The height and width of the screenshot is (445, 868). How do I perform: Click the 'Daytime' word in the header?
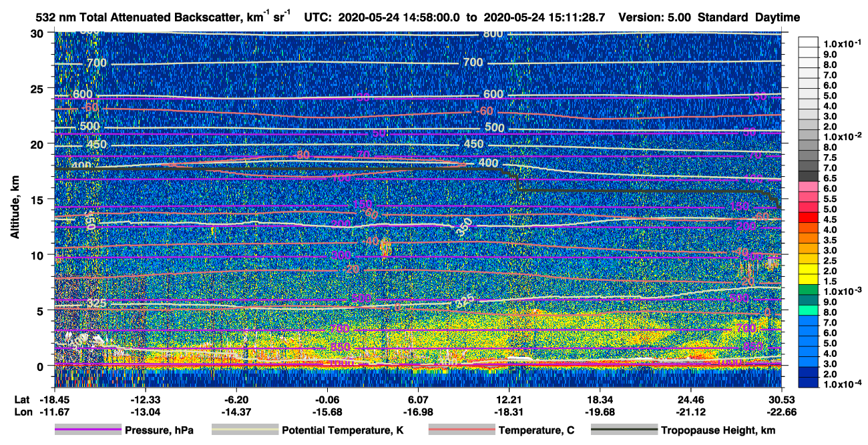pyautogui.click(x=777, y=17)
